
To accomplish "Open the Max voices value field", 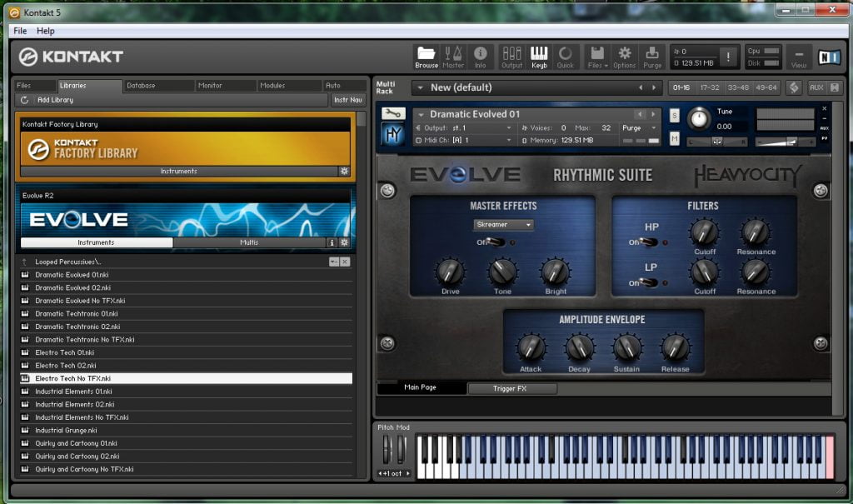I will [606, 128].
